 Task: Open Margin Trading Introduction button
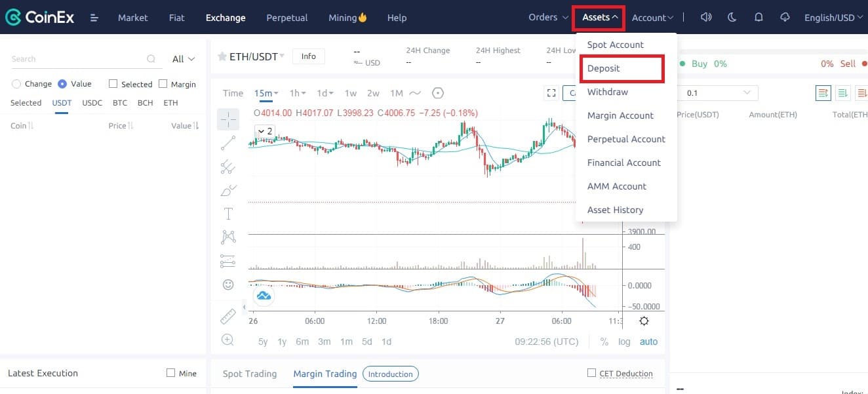(x=390, y=374)
